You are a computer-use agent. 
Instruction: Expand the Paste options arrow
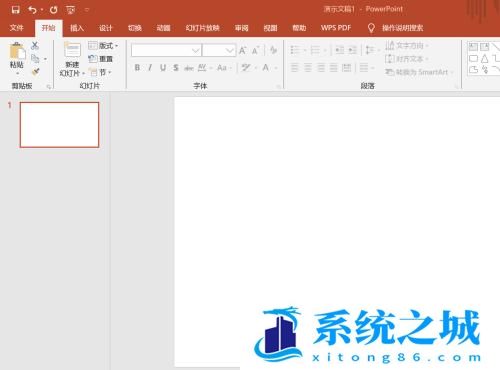17,73
